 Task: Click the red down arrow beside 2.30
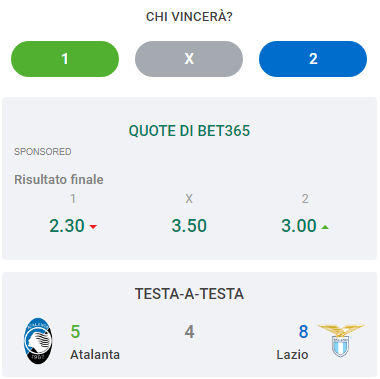click(x=93, y=227)
